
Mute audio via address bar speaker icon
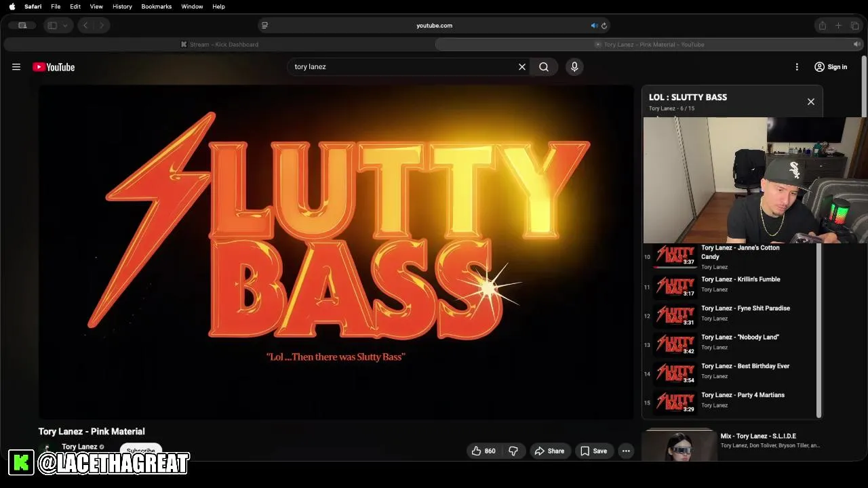594,26
